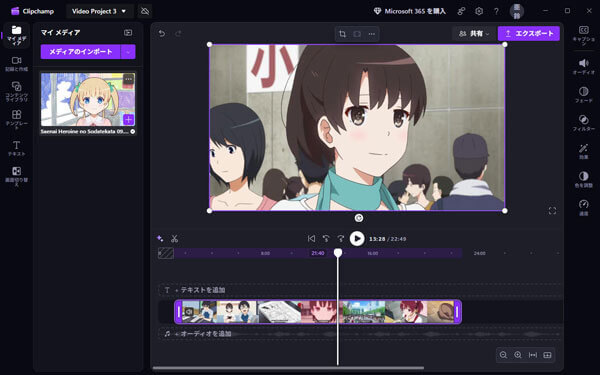
Task: Skip forward a few seconds
Action: tap(340, 239)
